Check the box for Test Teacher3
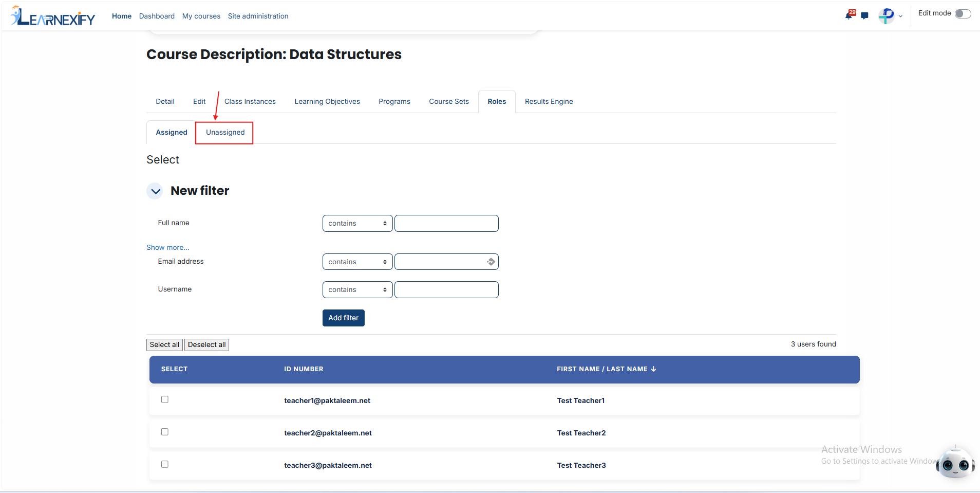The image size is (980, 493). (x=165, y=464)
